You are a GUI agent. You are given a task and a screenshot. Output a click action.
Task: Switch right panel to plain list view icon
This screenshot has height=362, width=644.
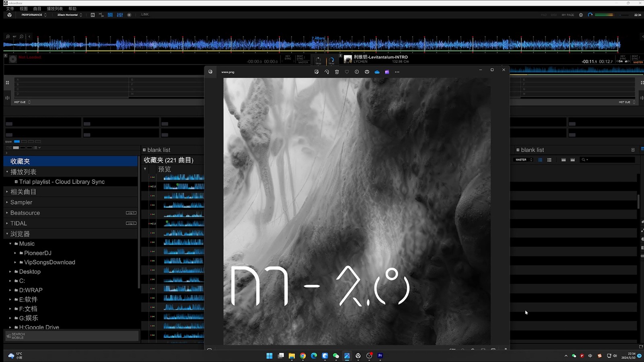(549, 160)
